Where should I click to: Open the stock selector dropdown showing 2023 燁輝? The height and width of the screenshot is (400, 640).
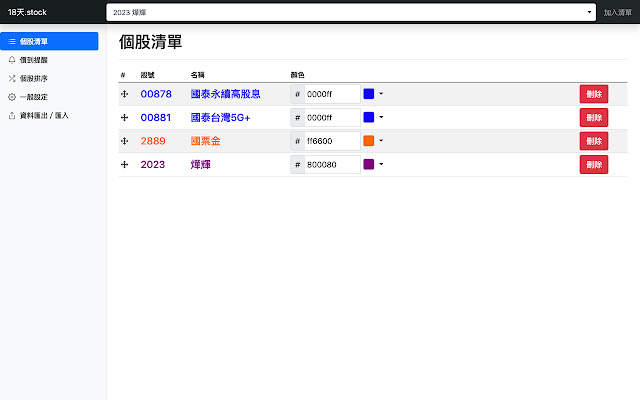click(351, 12)
